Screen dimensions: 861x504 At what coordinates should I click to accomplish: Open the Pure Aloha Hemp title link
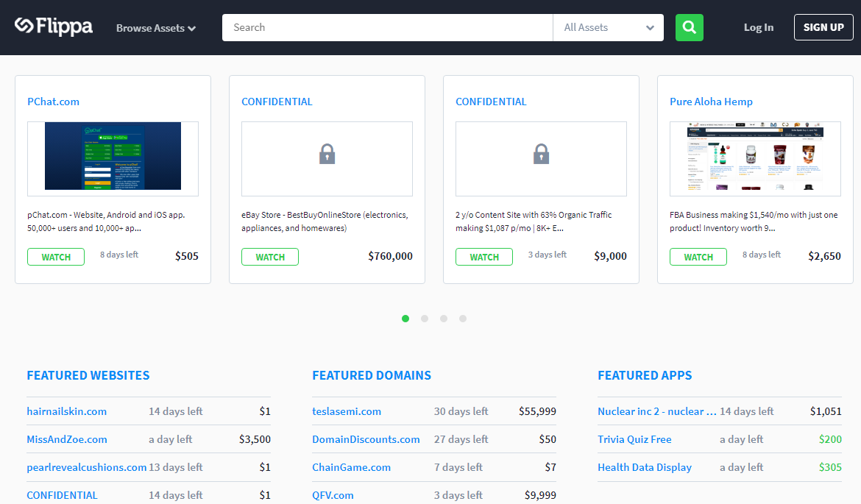point(711,102)
